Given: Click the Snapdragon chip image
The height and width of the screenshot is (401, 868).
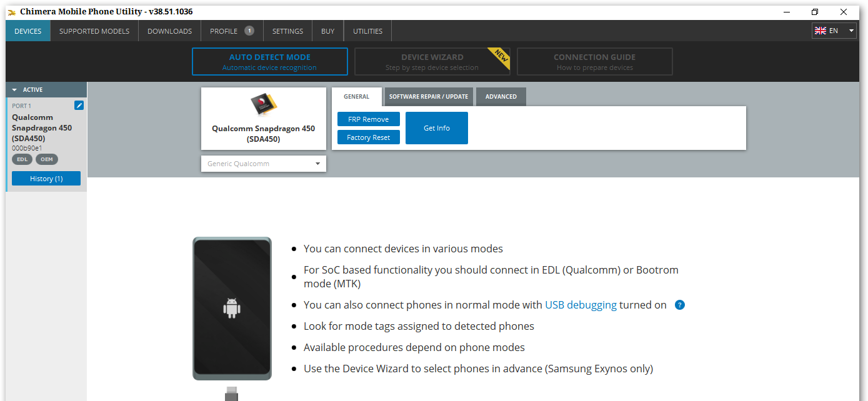Looking at the screenshot, I should tap(263, 105).
